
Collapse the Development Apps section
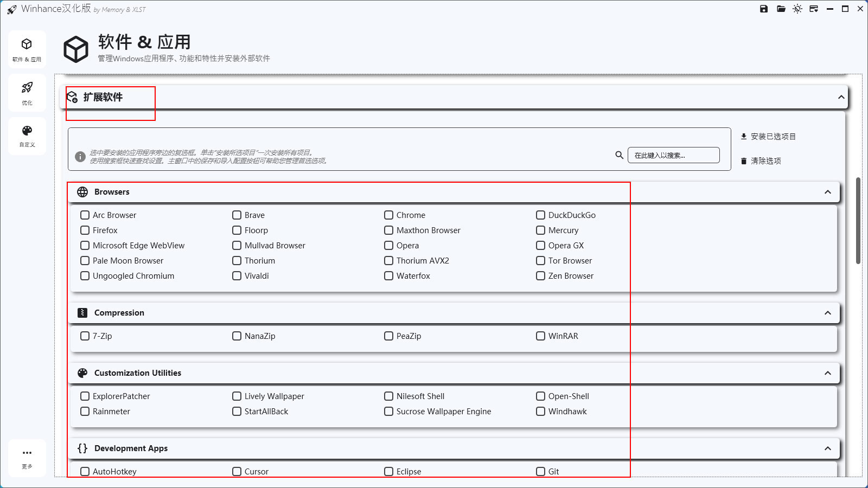828,448
